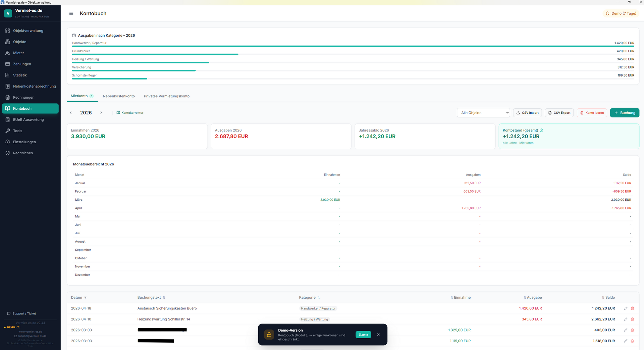Click the März income value 3.930,00 EUR
This screenshot has height=350, width=644.
[330, 200]
